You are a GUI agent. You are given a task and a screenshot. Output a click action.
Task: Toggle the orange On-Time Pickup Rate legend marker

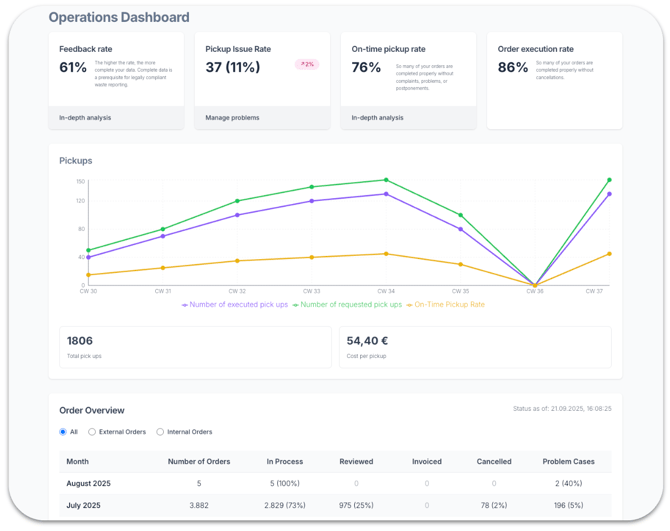click(x=409, y=305)
